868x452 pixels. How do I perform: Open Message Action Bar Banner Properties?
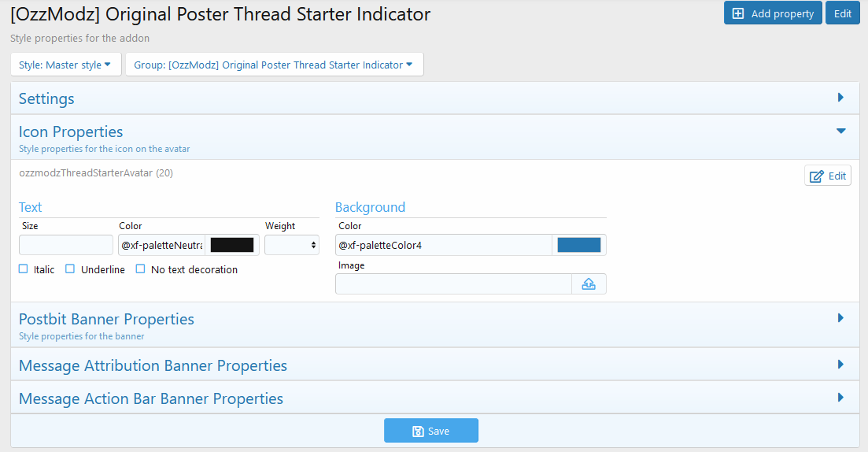[x=840, y=398]
